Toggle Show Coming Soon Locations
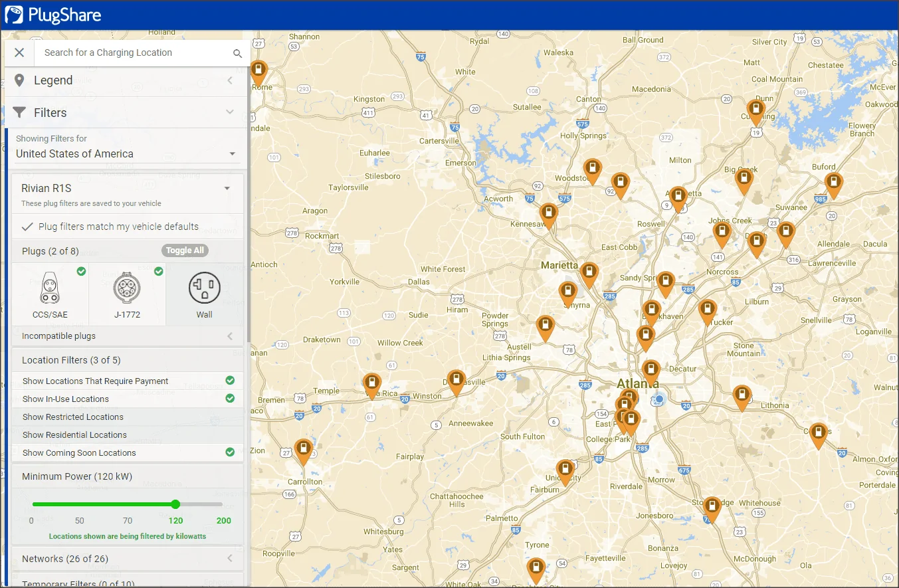 pos(128,452)
